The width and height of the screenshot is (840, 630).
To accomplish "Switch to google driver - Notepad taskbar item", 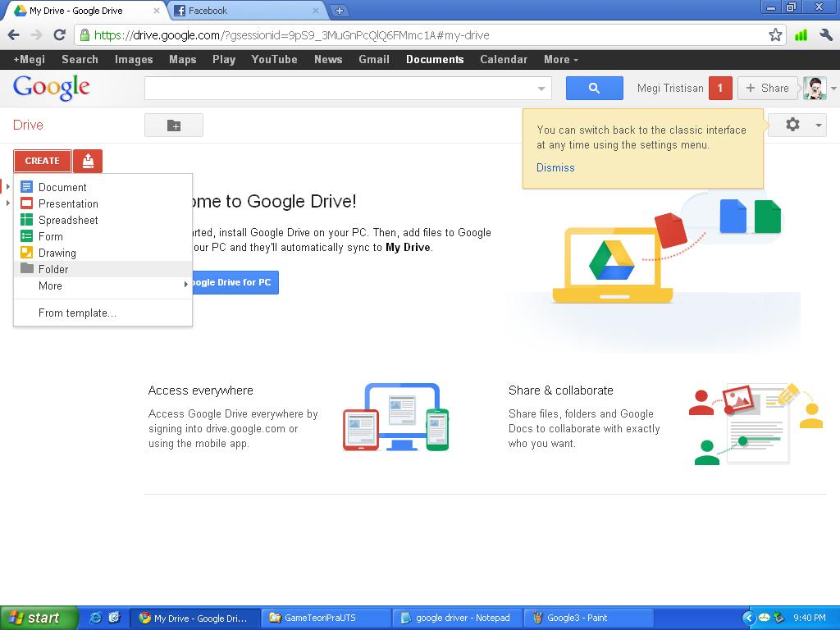I will coord(457,618).
